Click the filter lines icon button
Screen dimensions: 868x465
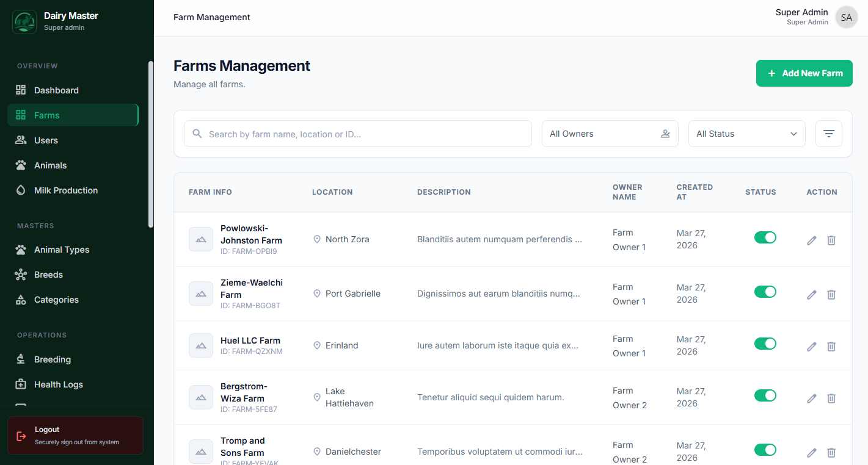828,134
